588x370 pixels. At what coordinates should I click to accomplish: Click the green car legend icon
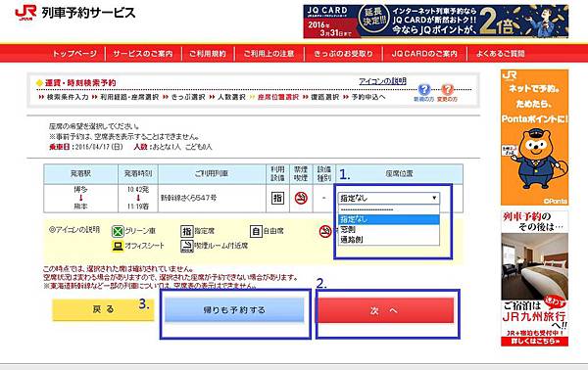pos(118,231)
